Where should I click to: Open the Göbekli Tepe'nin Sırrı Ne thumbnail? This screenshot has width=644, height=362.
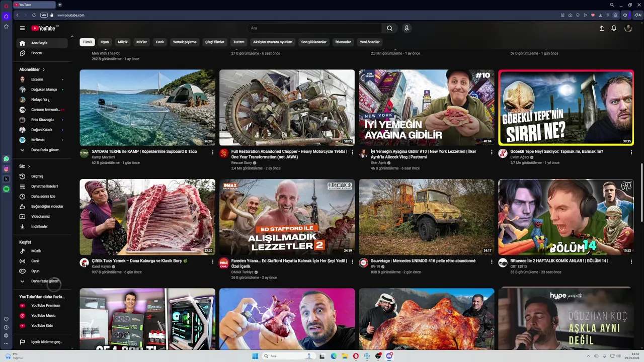point(566,108)
